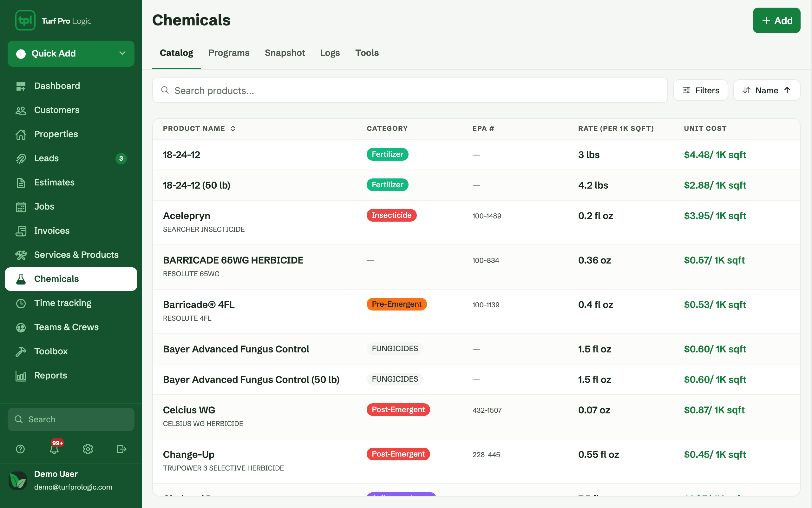Click the green Add button
This screenshot has height=508, width=812.
[x=776, y=21]
